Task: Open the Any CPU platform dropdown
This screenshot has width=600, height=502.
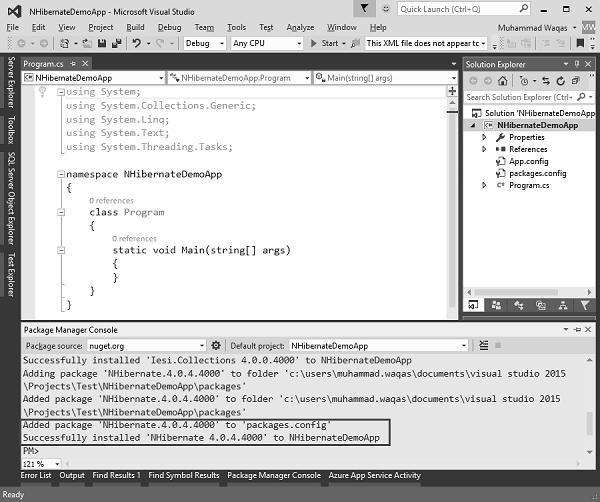Action: [267, 43]
